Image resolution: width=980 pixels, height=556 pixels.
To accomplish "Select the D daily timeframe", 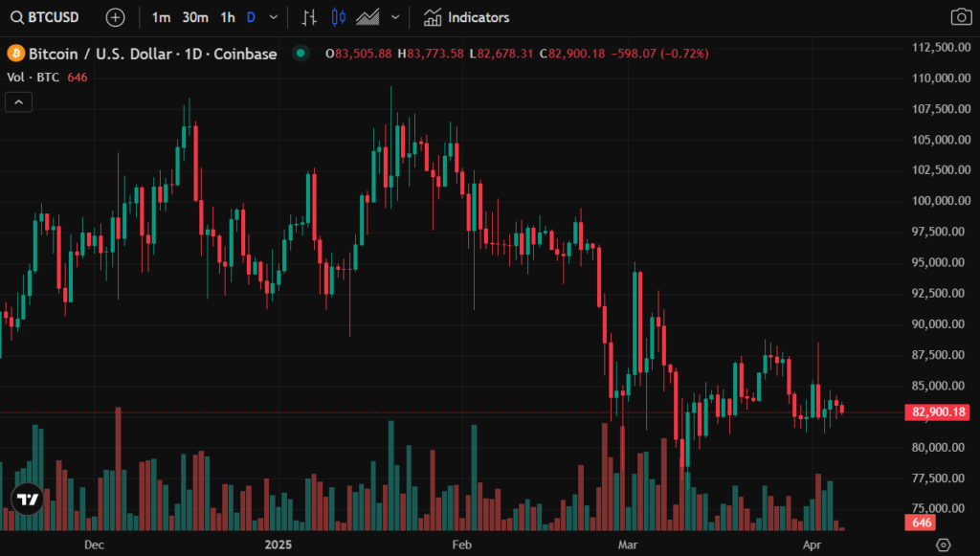I will [251, 17].
